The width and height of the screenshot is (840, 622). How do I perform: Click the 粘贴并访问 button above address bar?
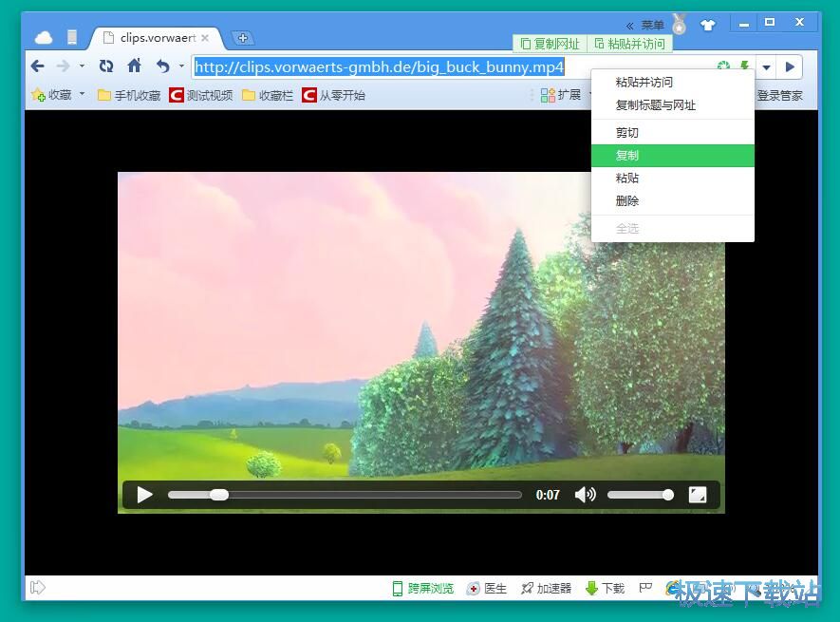click(630, 44)
